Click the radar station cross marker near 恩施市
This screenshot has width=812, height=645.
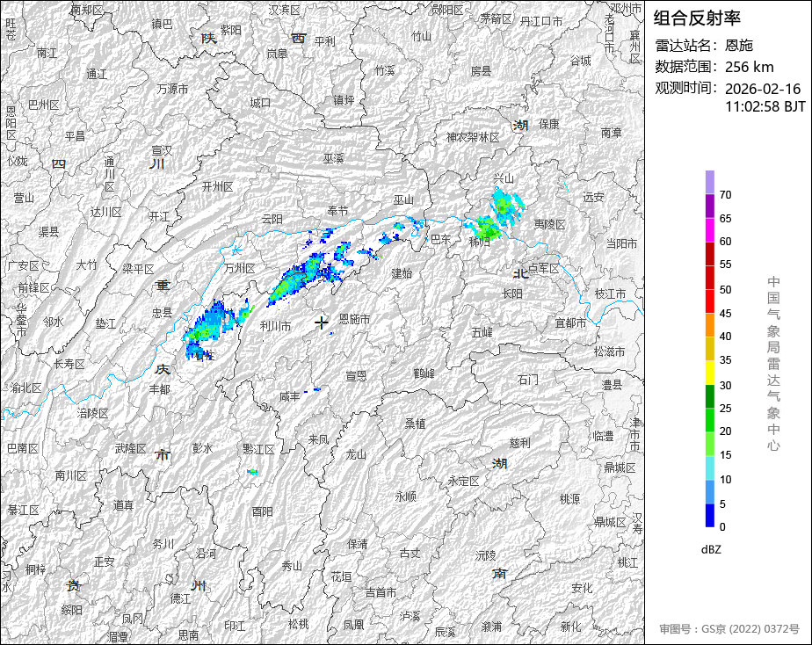click(x=322, y=323)
